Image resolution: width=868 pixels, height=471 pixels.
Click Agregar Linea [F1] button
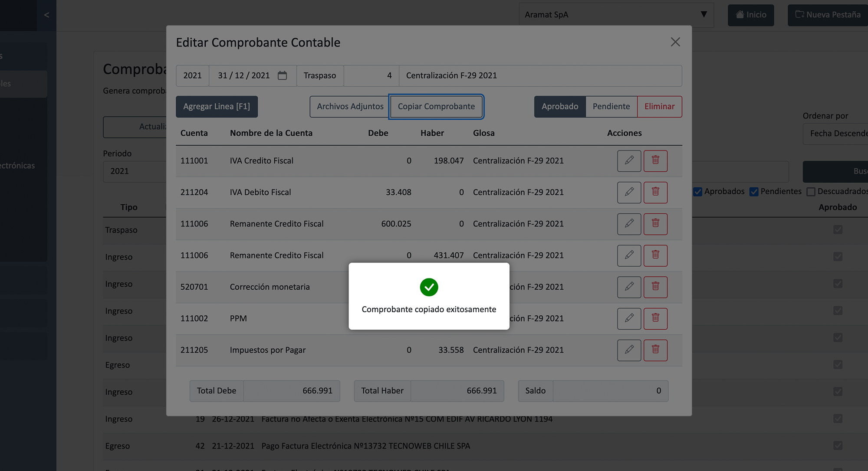pos(217,107)
